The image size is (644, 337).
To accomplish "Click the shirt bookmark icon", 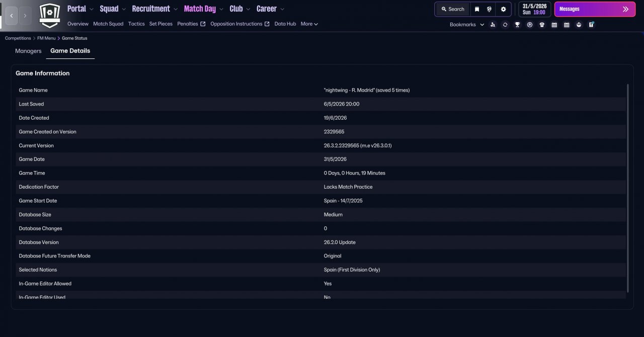I will 542,25.
